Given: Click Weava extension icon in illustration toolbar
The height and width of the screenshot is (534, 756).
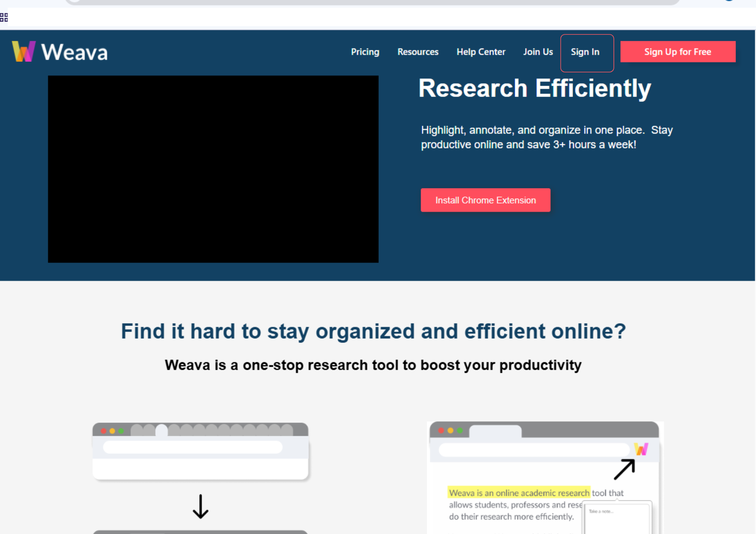Looking at the screenshot, I should pos(641,449).
